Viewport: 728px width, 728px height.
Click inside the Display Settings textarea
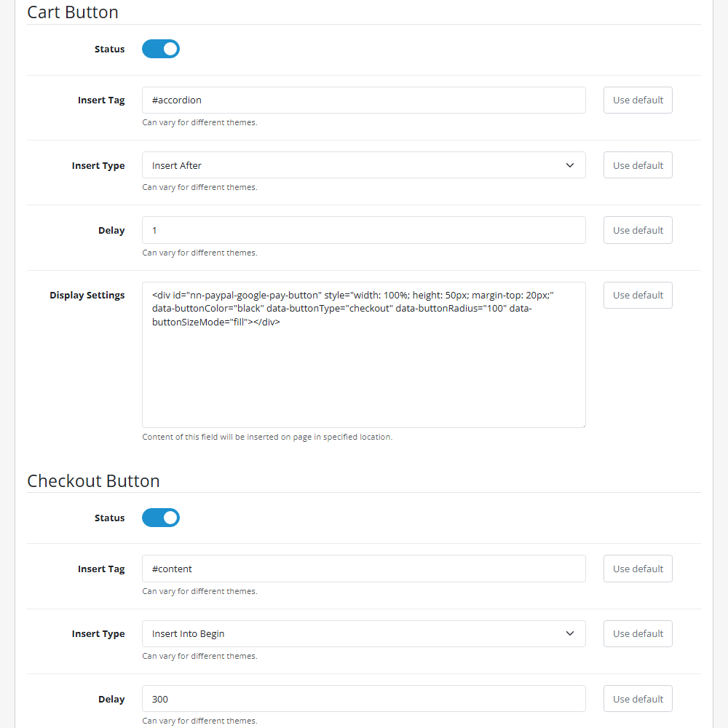click(x=364, y=355)
